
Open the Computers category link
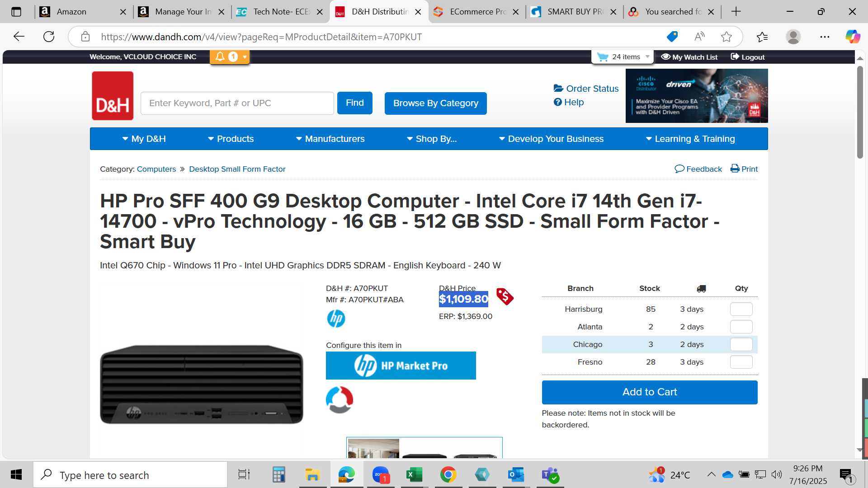pos(156,169)
